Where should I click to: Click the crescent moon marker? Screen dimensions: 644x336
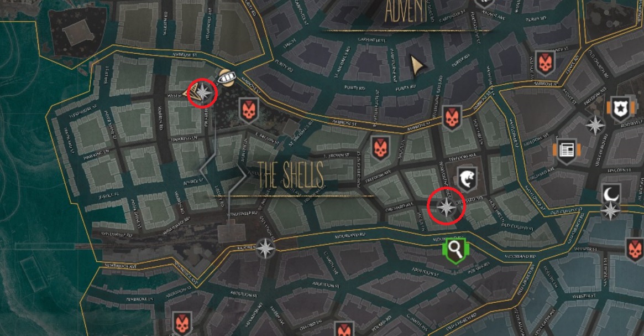click(x=611, y=194)
